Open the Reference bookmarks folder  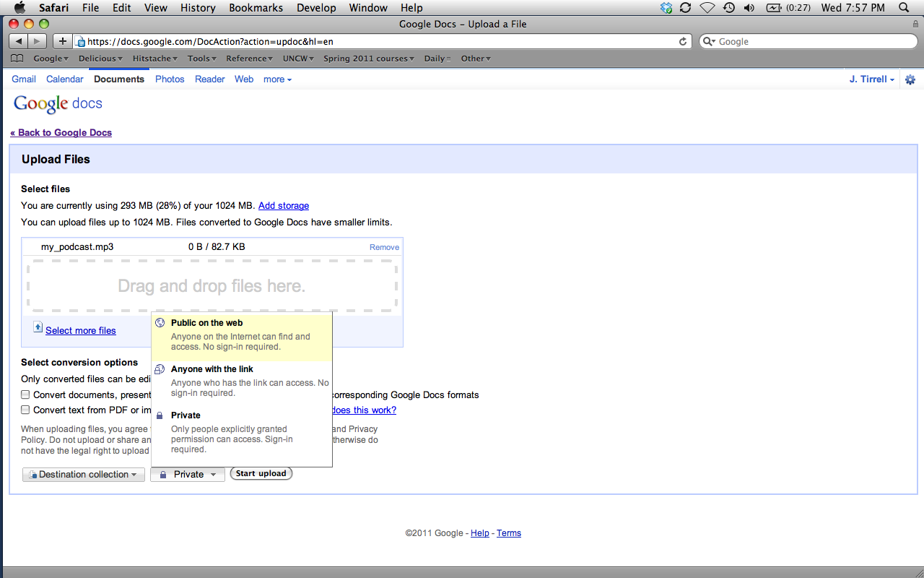pyautogui.click(x=250, y=59)
